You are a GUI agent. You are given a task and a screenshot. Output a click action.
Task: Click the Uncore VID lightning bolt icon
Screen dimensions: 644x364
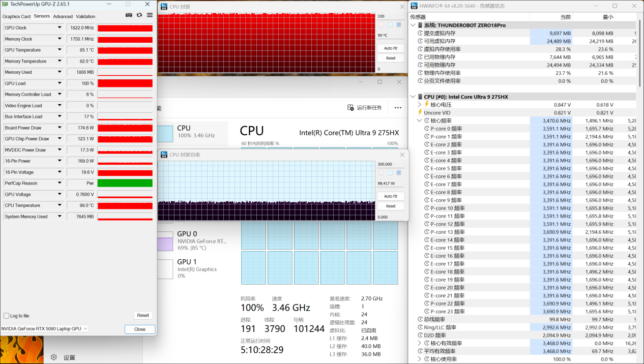420,113
